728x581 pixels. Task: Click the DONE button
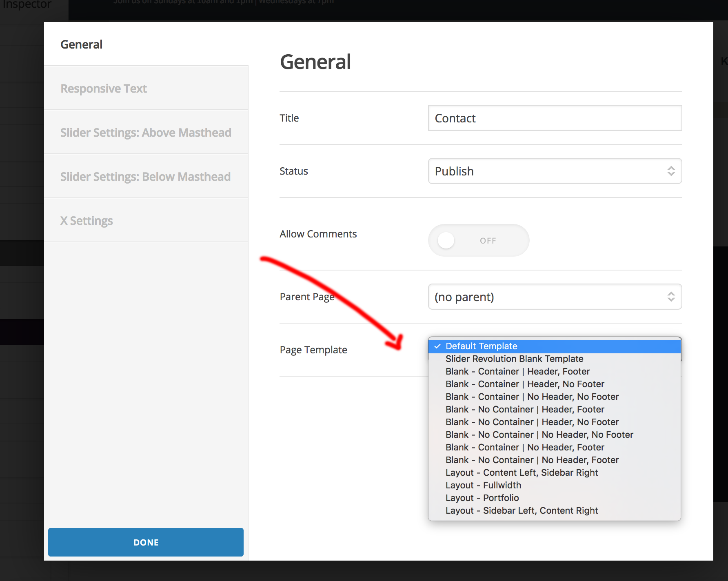(x=145, y=542)
